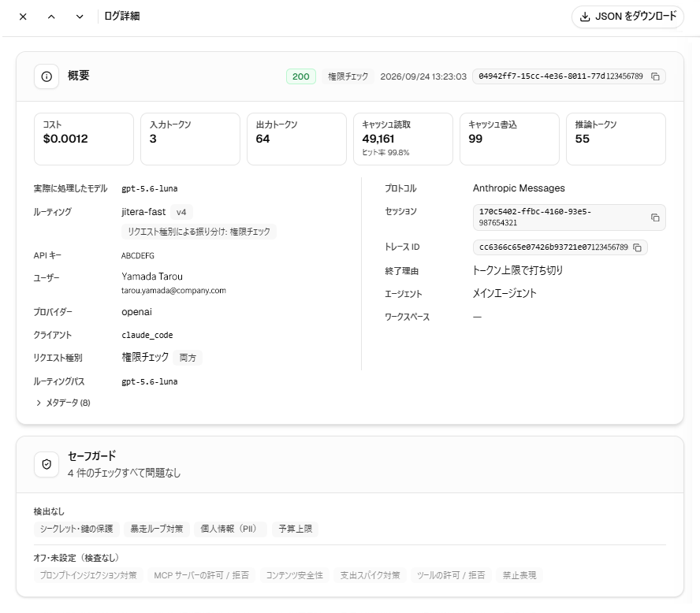Click the MCP サーバーの許可 / 拒否 chip
The image size is (700, 613).
[x=201, y=575]
